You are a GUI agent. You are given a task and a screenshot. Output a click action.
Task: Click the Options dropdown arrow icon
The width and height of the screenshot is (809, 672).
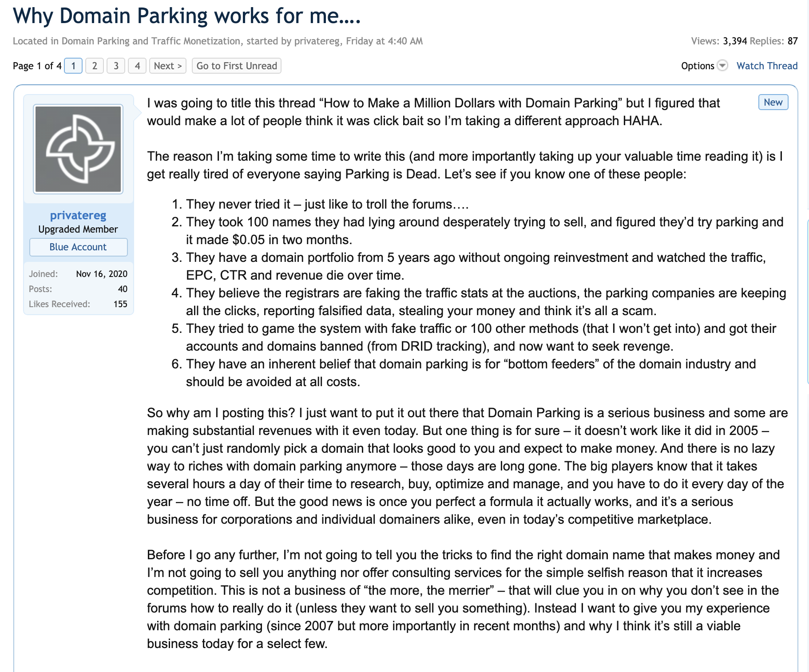tap(723, 66)
